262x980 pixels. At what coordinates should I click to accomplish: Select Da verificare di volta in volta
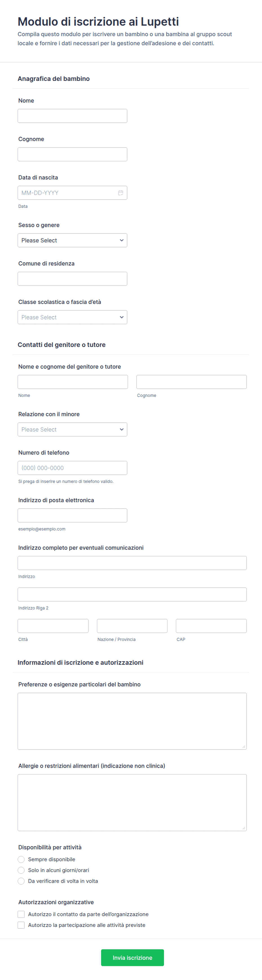pyautogui.click(x=21, y=881)
